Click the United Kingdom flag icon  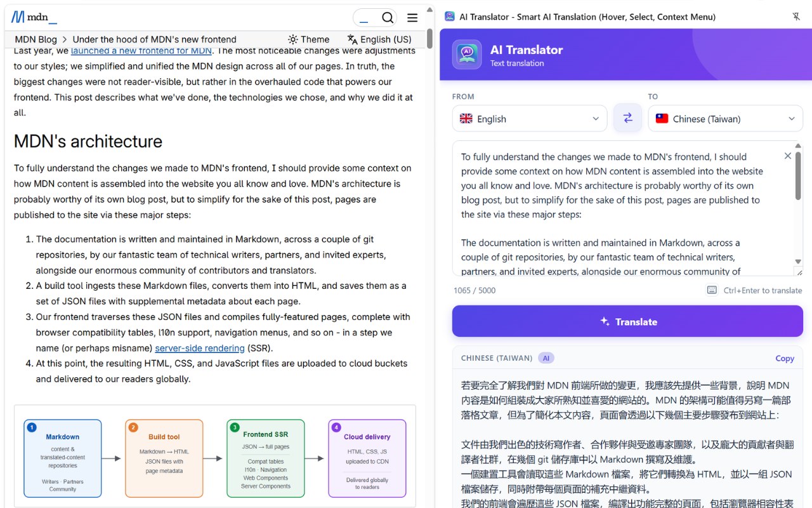466,119
